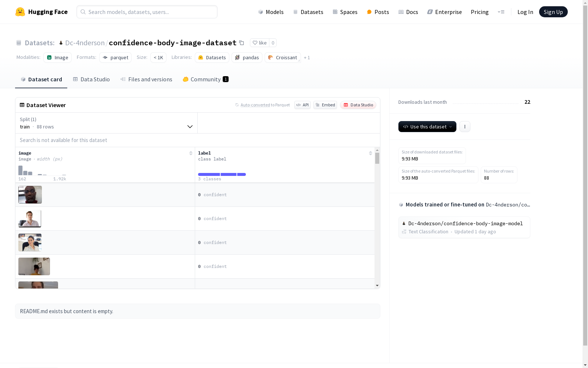Click the label column sort arrows
Image resolution: width=588 pixels, height=368 pixels.
[x=370, y=153]
